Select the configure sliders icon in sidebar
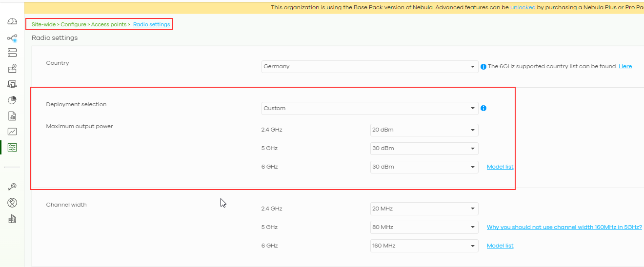 point(12,147)
